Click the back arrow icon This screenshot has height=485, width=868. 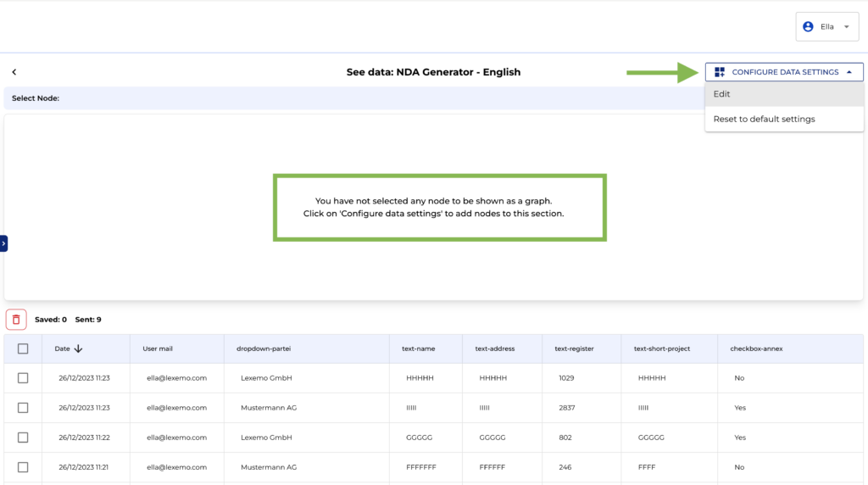tap(14, 72)
